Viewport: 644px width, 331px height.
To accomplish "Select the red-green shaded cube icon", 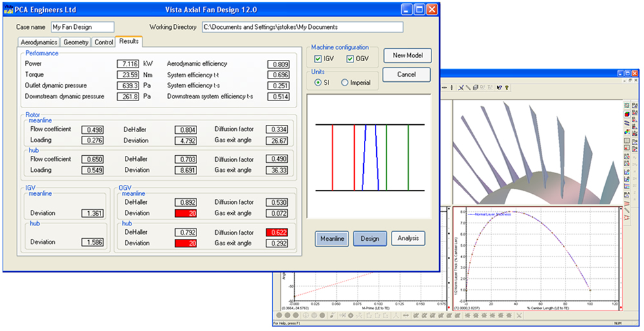I will pos(627,114).
